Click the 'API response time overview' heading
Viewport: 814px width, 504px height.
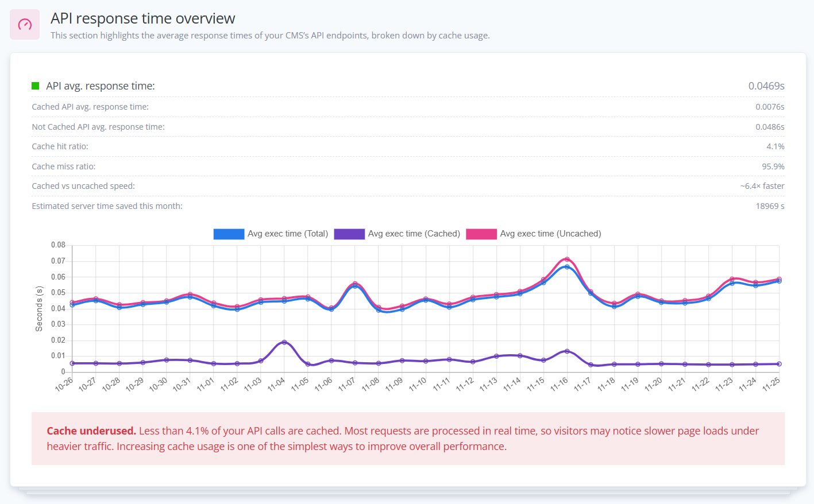[143, 18]
